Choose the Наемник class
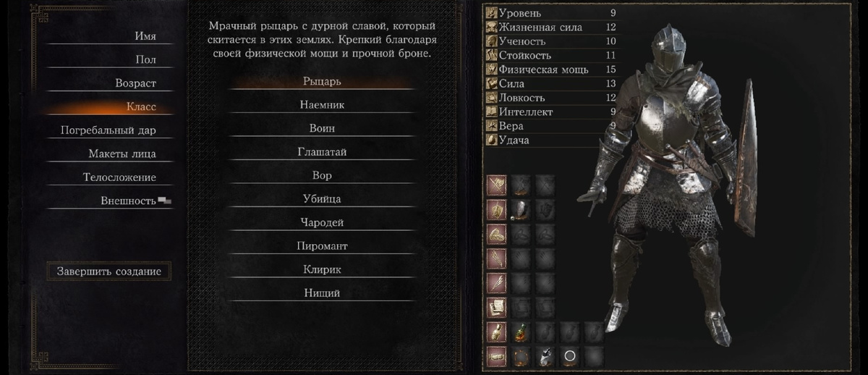868x375 pixels. point(322,105)
